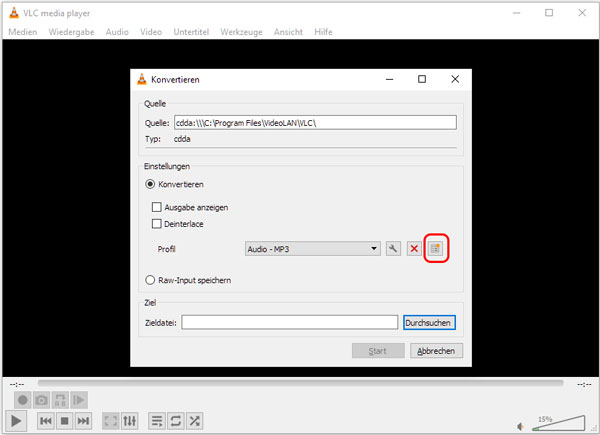Toggle the A-B loop icon
The image size is (600, 435).
click(x=60, y=400)
